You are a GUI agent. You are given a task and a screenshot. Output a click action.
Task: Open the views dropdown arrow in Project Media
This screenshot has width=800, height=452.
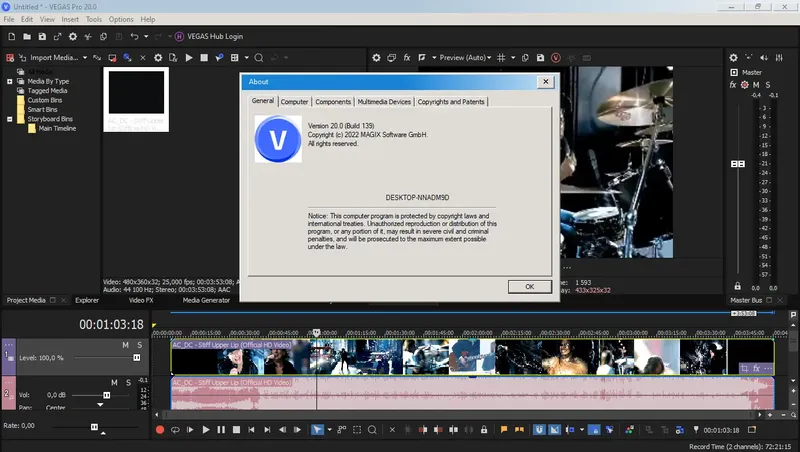(x=246, y=58)
